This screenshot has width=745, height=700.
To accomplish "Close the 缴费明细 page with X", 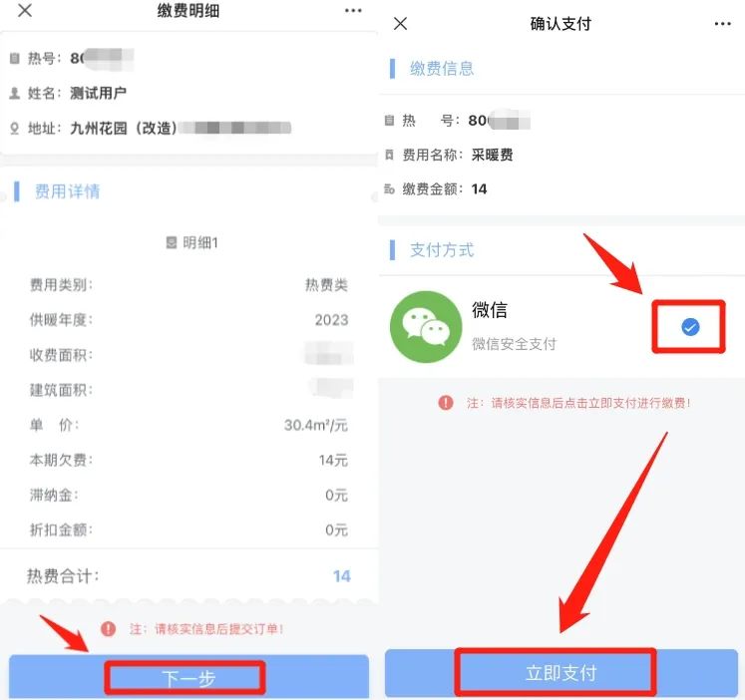I will [x=25, y=10].
